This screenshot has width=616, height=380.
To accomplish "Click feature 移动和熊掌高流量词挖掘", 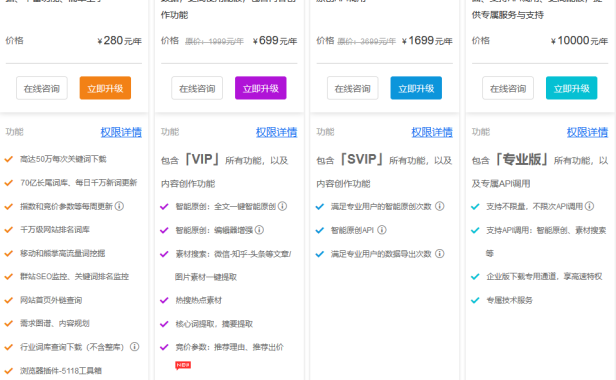I will tap(63, 253).
